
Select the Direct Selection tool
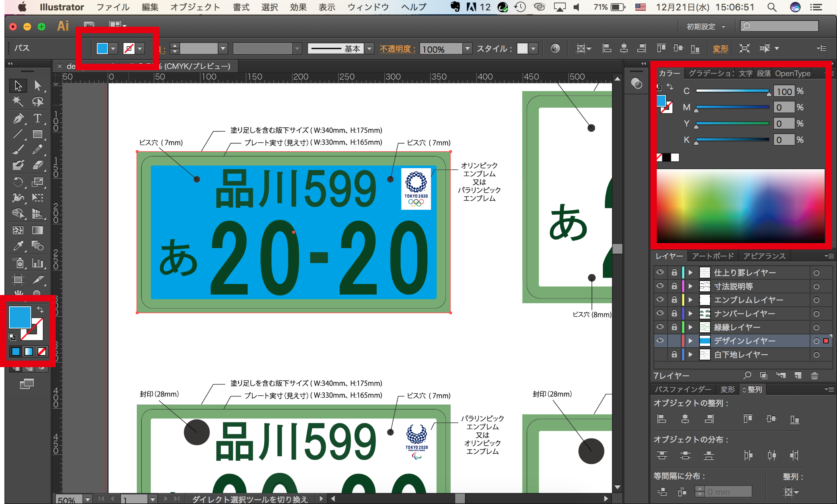coord(38,86)
